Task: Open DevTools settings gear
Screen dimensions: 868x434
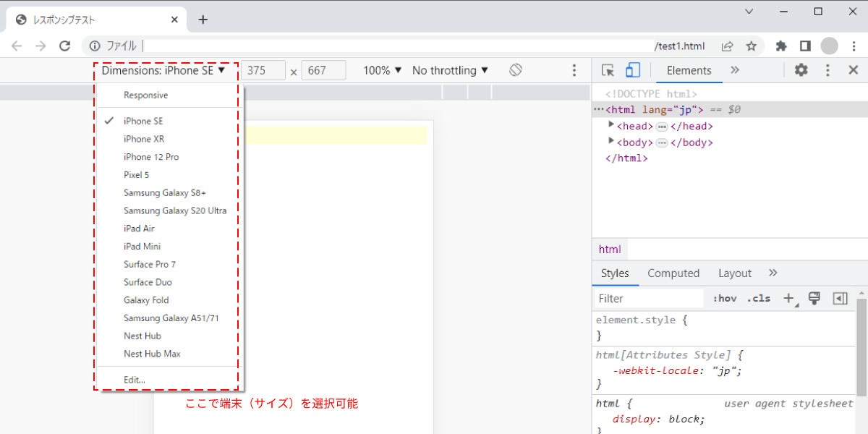Action: pos(801,70)
